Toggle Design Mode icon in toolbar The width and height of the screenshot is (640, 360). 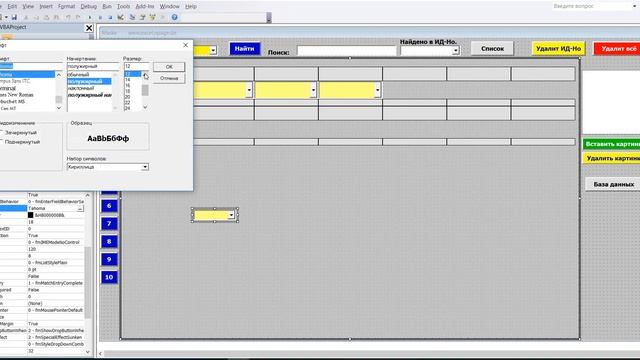click(121, 17)
